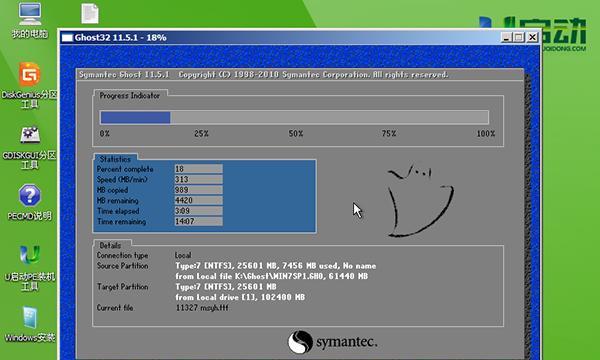Select the blank document icon on desktop
This screenshot has width=600, height=360.
tap(90, 13)
